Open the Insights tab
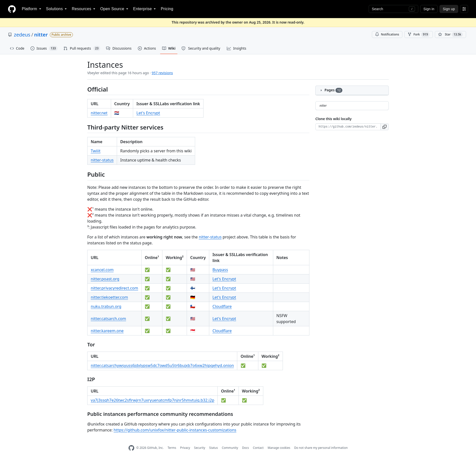The height and width of the screenshot is (461, 476). 237,48
